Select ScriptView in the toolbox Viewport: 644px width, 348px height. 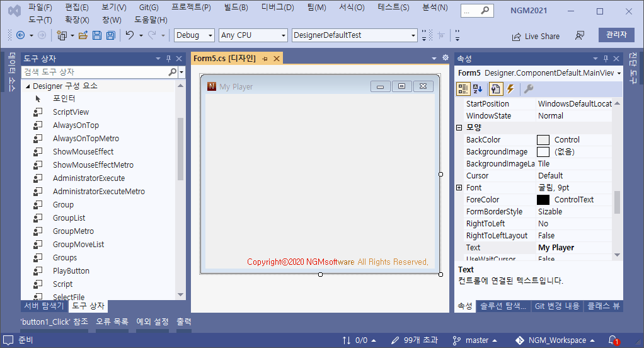71,112
